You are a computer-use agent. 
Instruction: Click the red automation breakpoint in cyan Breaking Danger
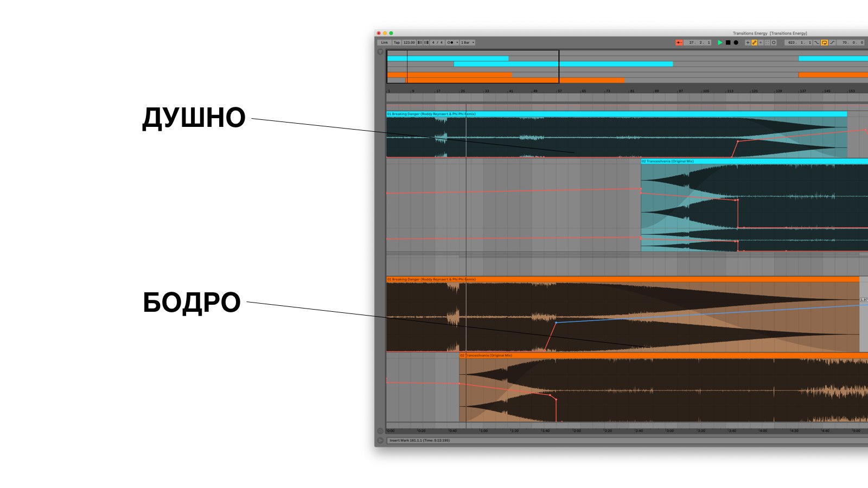coord(737,142)
